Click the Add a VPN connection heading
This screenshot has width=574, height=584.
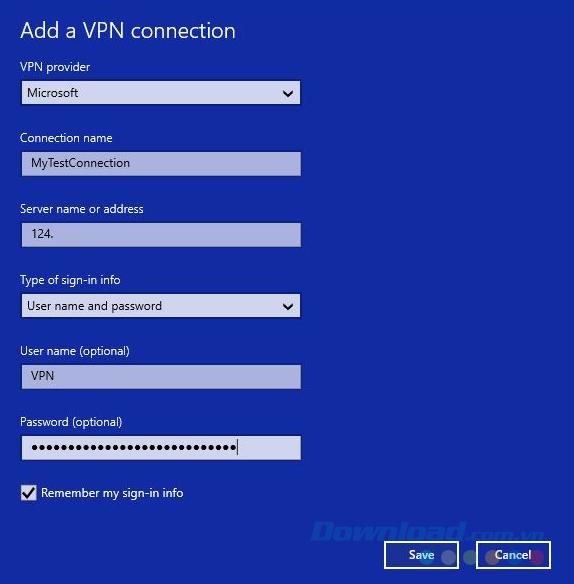tap(128, 30)
